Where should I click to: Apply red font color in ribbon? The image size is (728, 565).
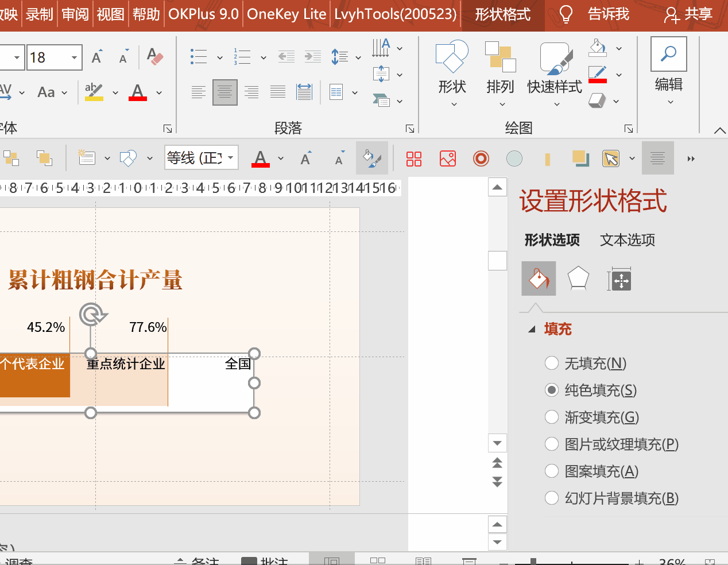point(138,92)
